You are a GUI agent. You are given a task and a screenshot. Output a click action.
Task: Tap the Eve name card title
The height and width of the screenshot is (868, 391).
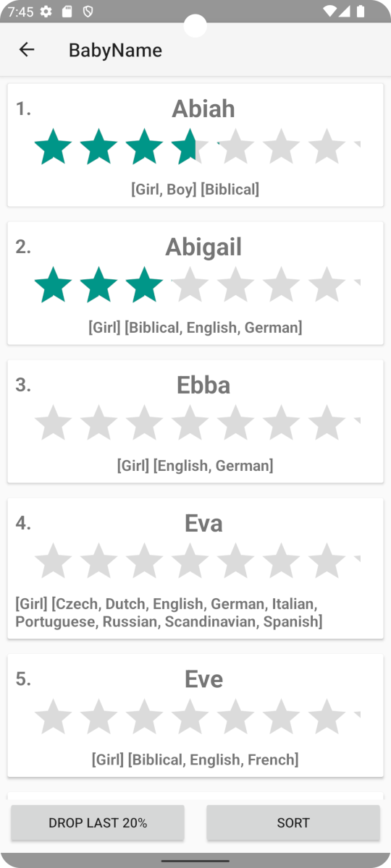tap(203, 679)
